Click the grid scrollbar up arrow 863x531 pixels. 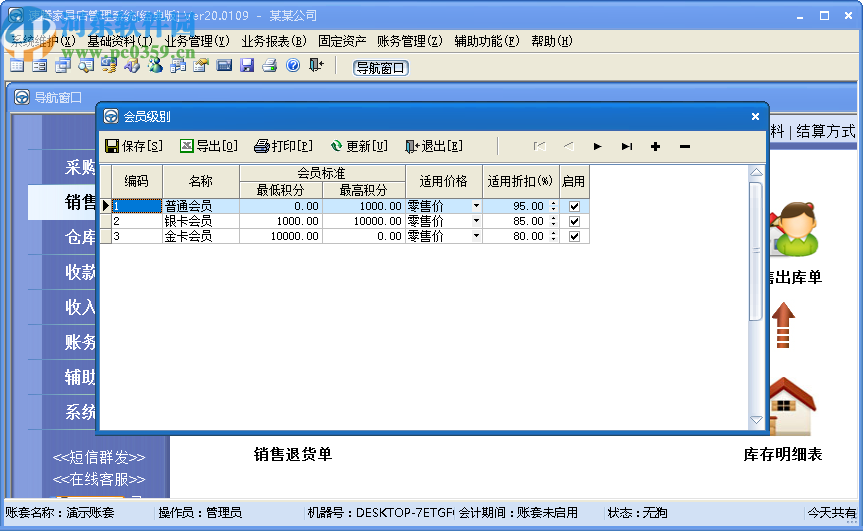click(756, 172)
